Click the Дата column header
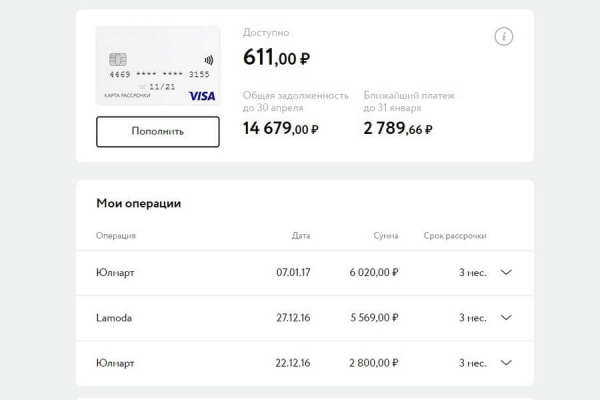 point(301,235)
